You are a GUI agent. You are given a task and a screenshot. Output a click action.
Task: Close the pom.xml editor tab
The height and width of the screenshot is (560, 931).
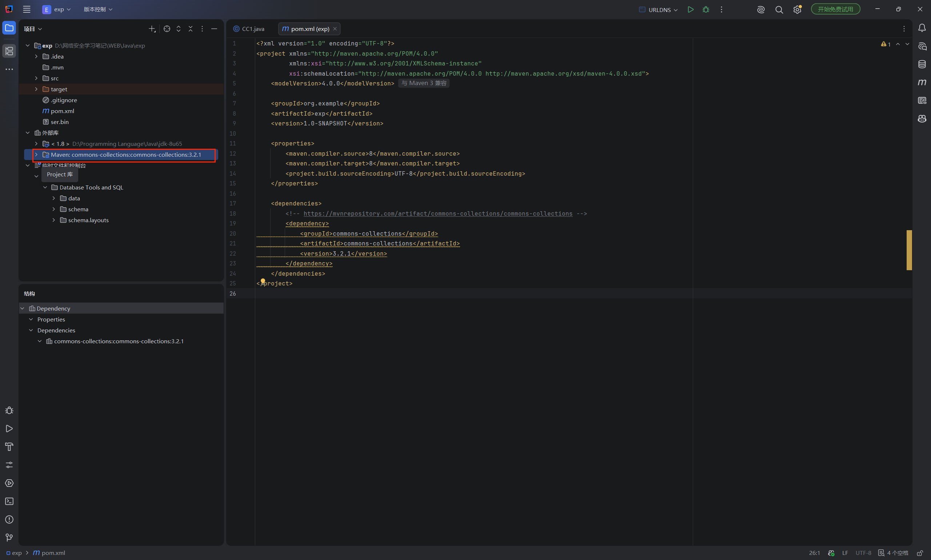tap(335, 29)
